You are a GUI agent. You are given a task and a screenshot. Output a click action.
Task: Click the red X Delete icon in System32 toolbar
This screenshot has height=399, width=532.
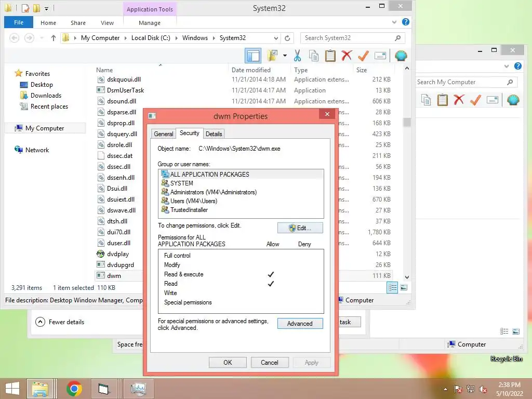347,55
